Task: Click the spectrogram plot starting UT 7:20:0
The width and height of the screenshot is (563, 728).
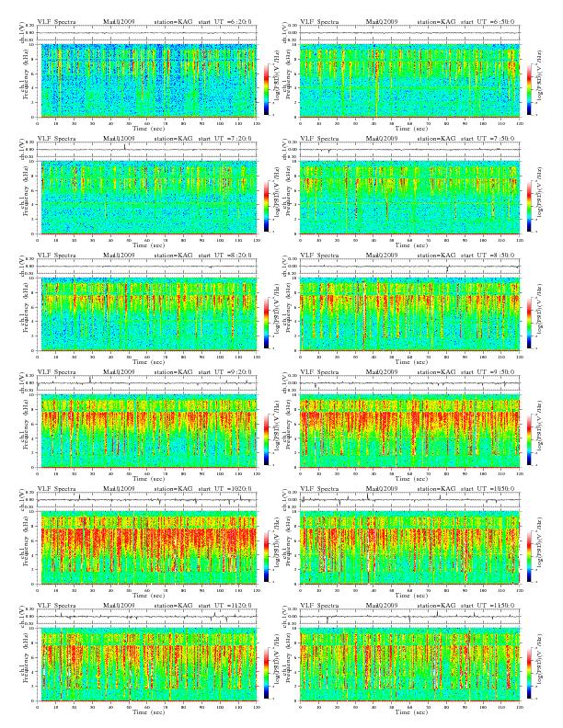Action: pos(147,198)
